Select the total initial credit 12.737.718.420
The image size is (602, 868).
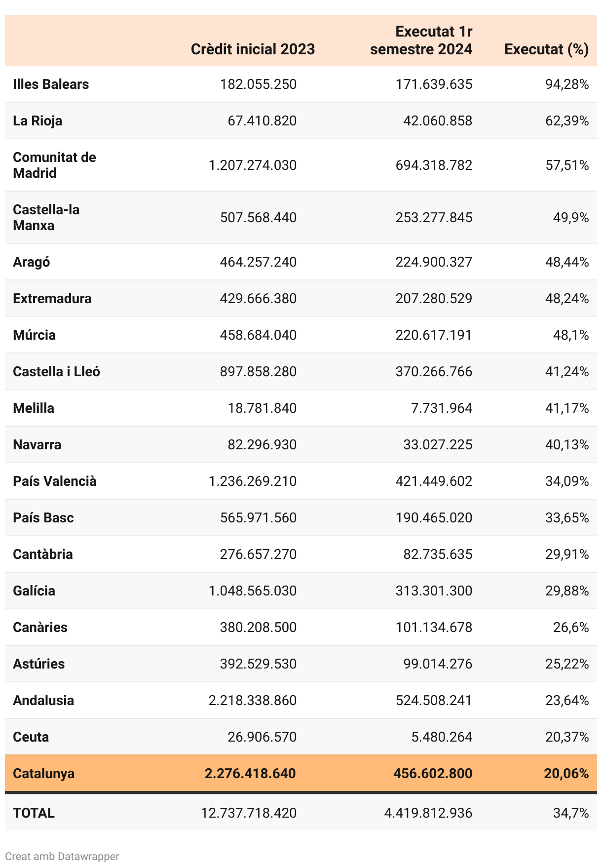click(x=249, y=813)
